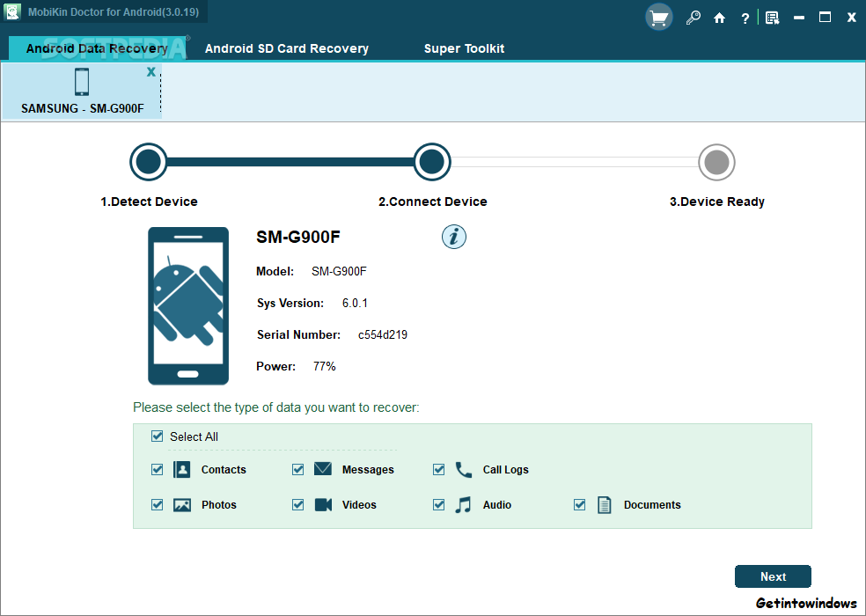
Task: Open help with question mark icon
Action: point(745,18)
